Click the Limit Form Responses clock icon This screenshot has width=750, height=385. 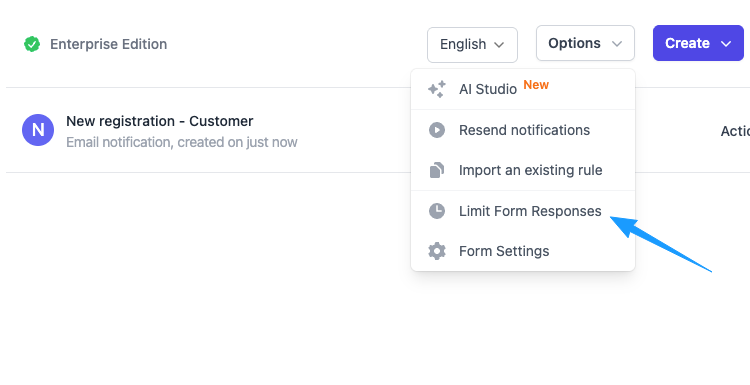437,211
